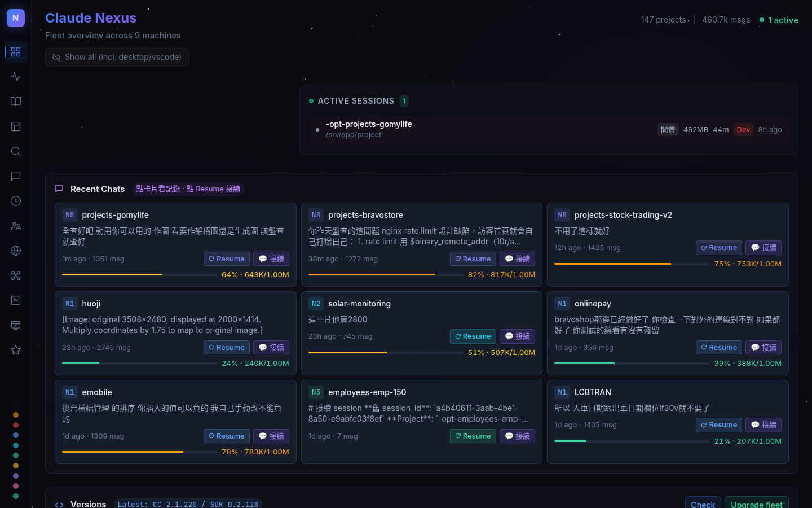Select the purple machine dot in sidebar
This screenshot has height=508, width=812.
click(16, 476)
